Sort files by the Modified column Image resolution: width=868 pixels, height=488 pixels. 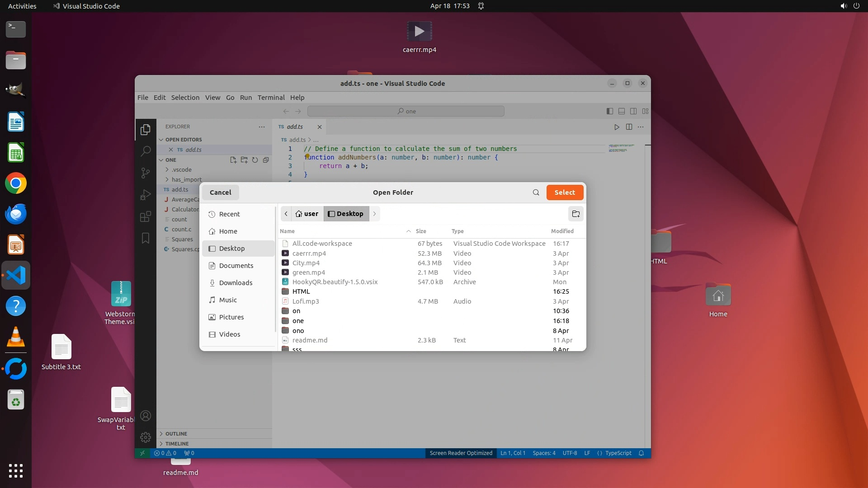pos(562,231)
